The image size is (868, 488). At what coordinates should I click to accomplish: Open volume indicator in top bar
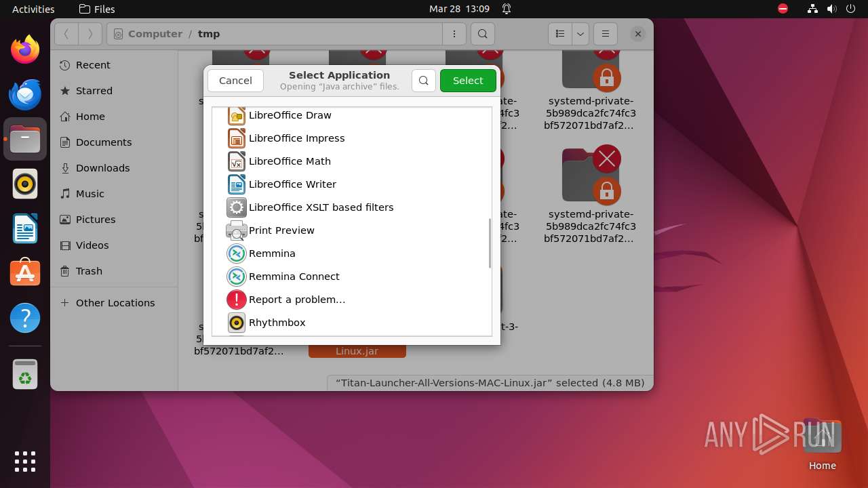832,9
